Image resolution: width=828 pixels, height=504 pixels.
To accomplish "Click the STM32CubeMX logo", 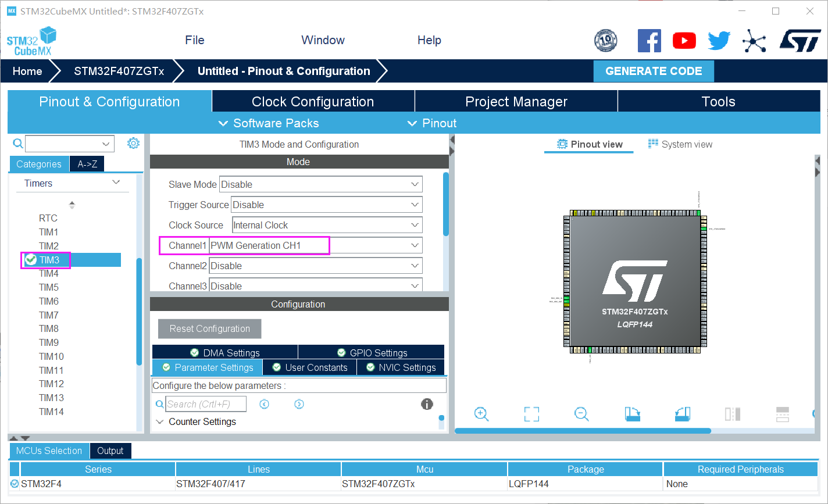I will tap(32, 41).
